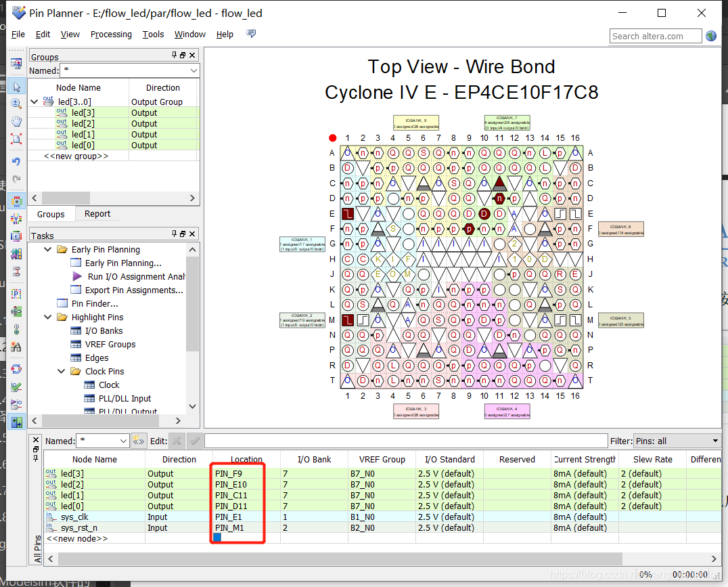Collapse the Early Pin Planning folder
The image size is (728, 587).
tap(47, 250)
